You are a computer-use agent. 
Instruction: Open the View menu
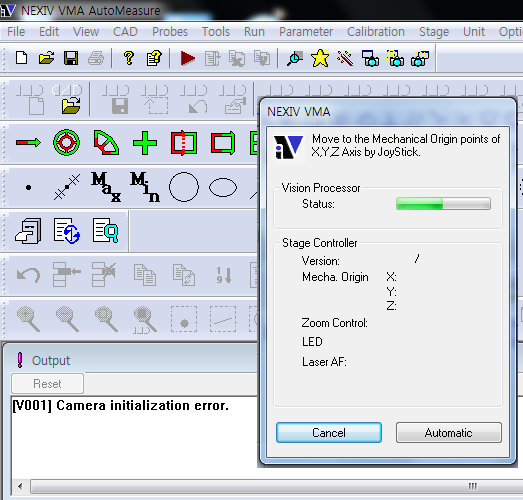[x=86, y=32]
